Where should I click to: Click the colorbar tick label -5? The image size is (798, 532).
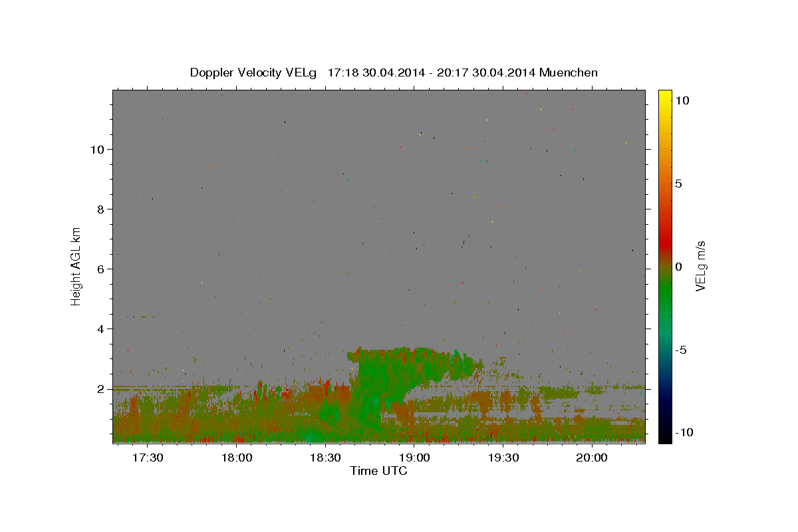[680, 350]
